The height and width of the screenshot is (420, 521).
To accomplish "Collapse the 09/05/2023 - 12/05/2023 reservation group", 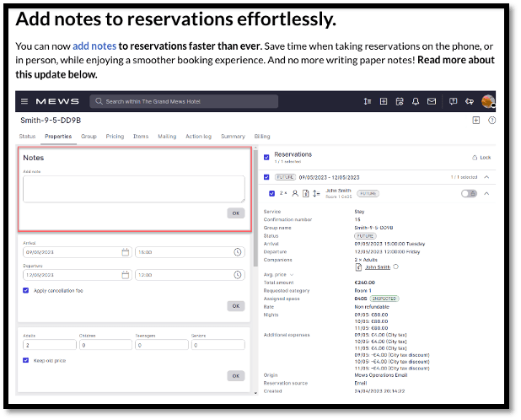I will click(487, 177).
